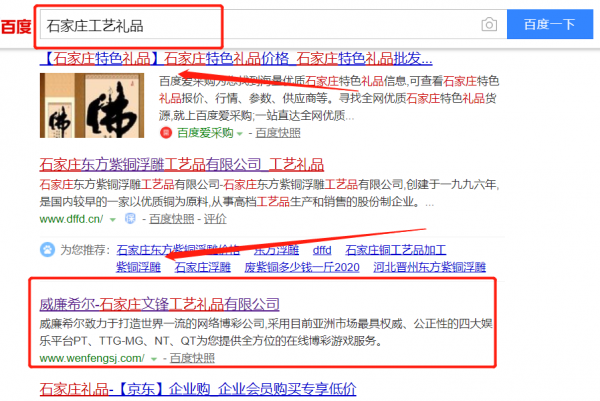600x401 pixels.
Task: Expand the dropdown arrow after 百度爱采购
Action: click(240, 134)
